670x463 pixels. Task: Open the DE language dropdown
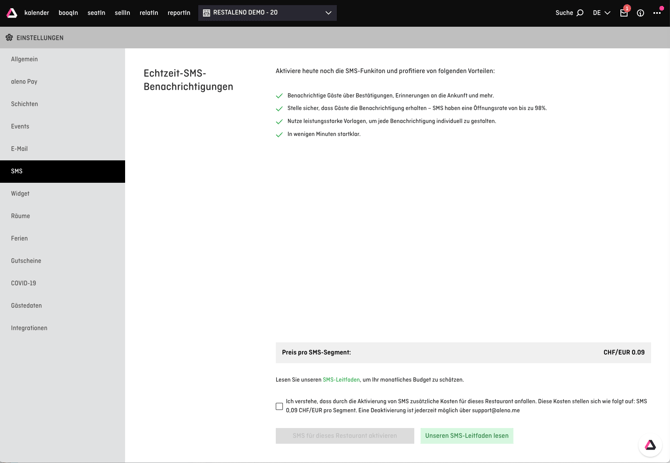601,13
